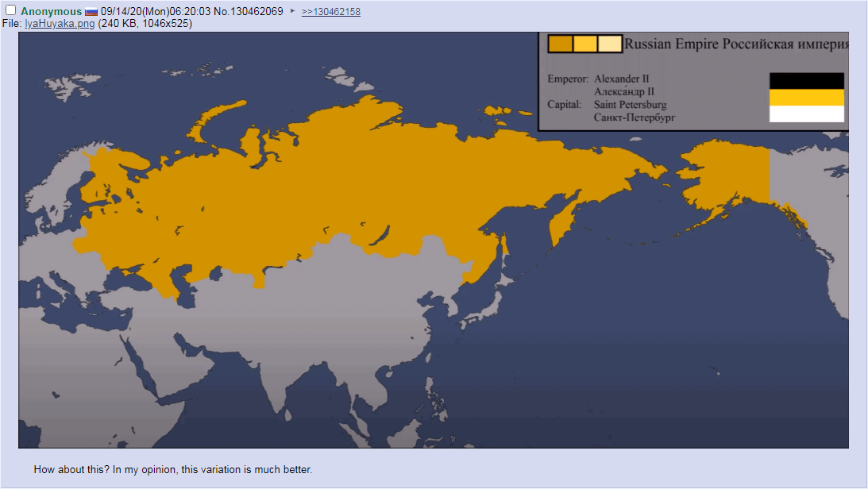
Task: Click the Russian flag icon next to Anonymous
Action: coord(91,12)
